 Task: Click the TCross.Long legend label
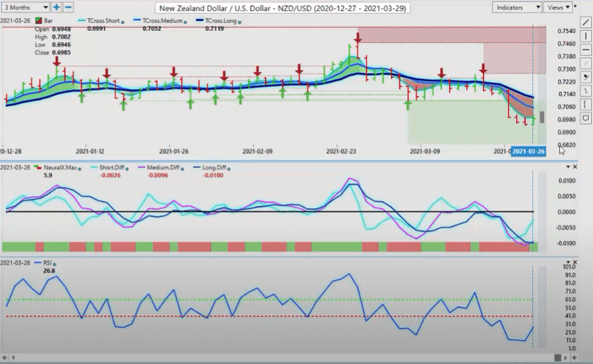[x=221, y=21]
